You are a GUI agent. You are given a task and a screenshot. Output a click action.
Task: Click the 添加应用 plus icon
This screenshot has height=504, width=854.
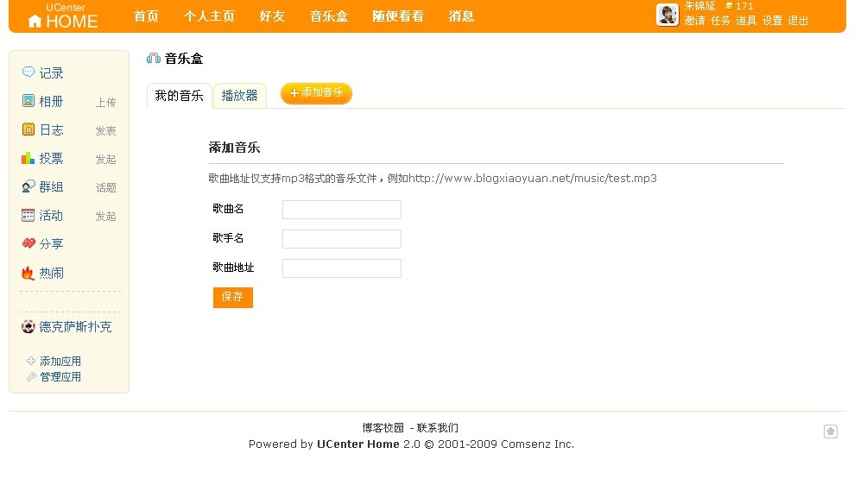(31, 361)
